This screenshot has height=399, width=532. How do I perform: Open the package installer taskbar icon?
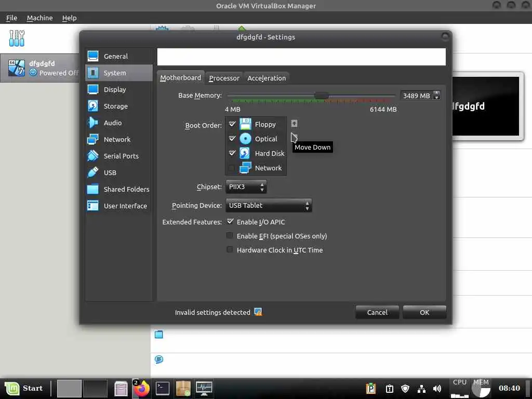183,388
